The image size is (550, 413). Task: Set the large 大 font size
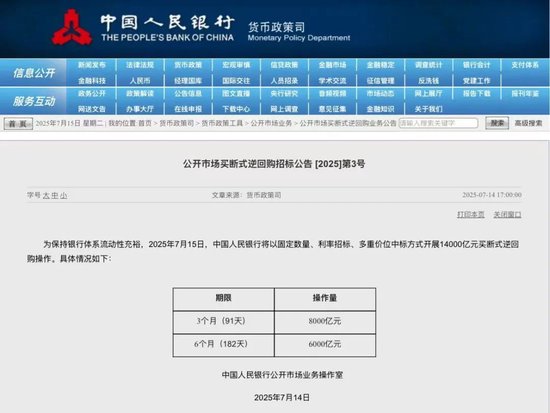(x=46, y=196)
